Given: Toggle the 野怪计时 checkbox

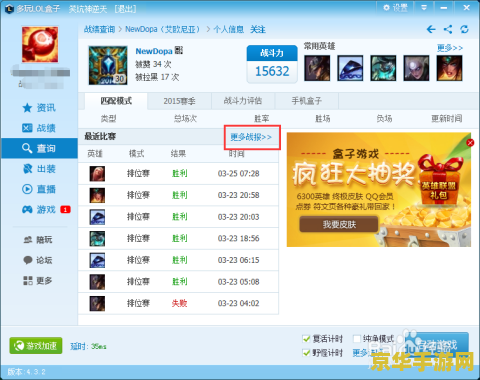Looking at the screenshot, I should (x=306, y=352).
